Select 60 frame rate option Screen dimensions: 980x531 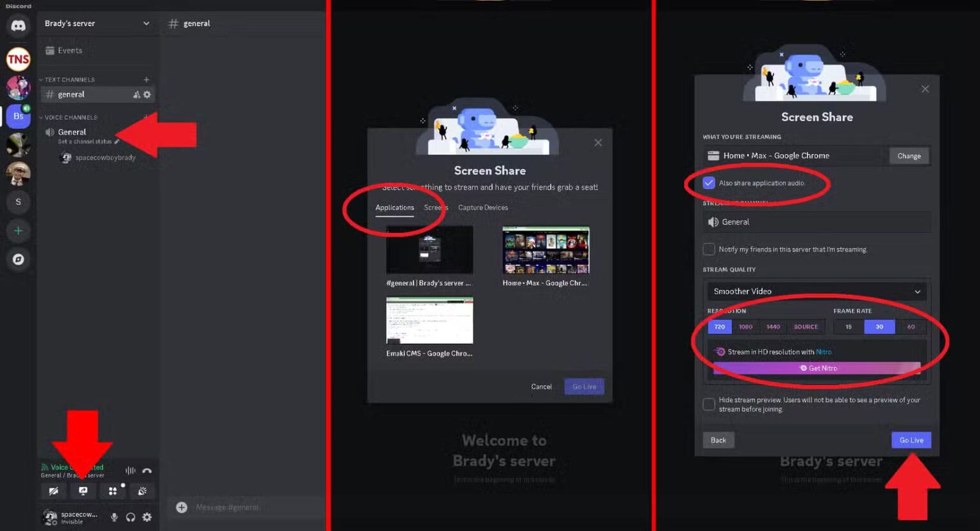911,327
